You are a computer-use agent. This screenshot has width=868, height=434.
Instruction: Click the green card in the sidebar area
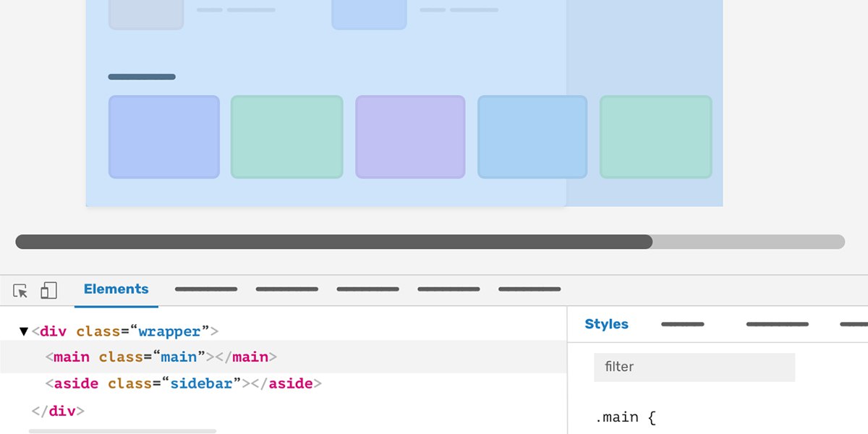(656, 137)
